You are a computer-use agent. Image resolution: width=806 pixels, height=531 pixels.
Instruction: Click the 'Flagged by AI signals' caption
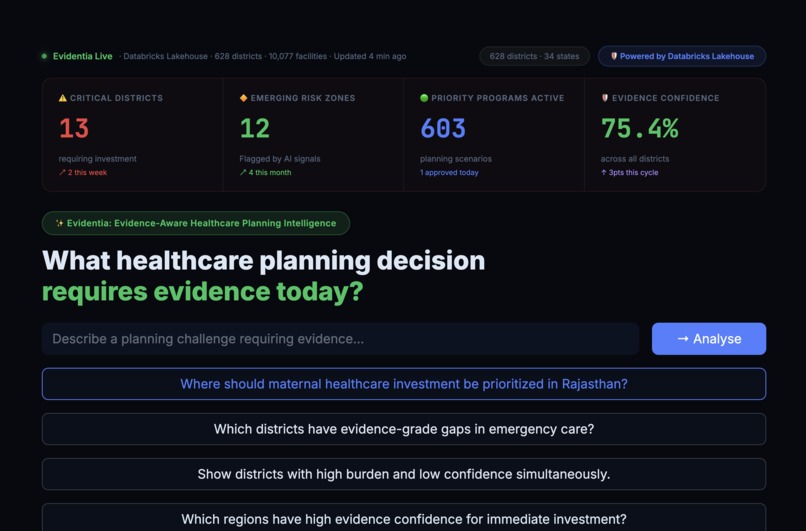click(x=280, y=159)
